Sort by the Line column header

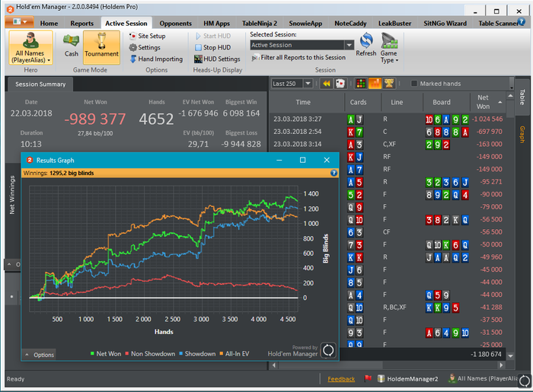coord(397,102)
